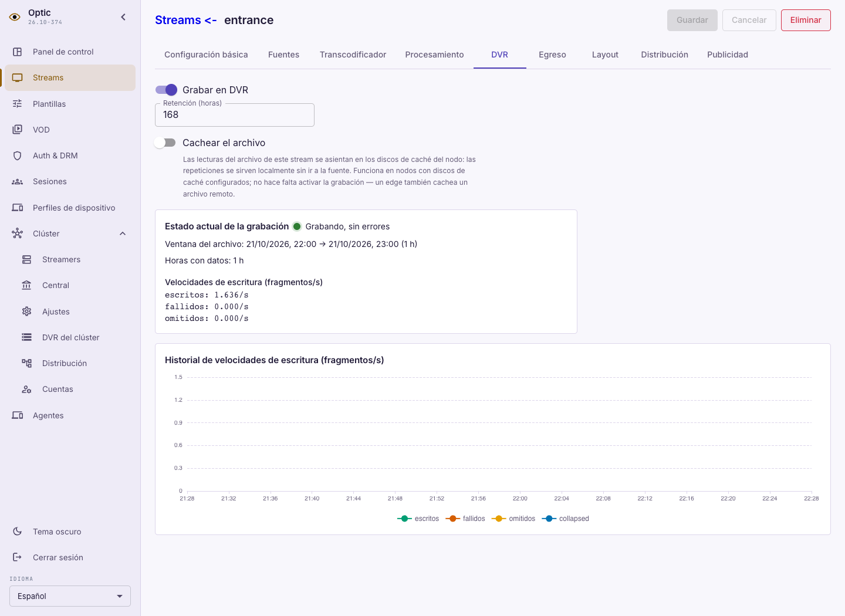Viewport: 845px width, 616px height.
Task: Toggle omitidos series in chart legend
Action: click(513, 519)
